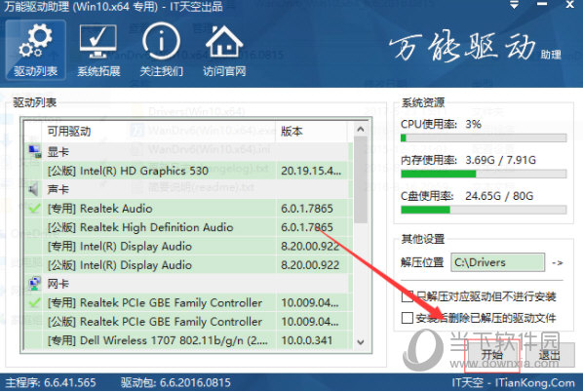Open the 关注我们 info icon
The height and width of the screenshot is (392, 583).
[x=162, y=50]
